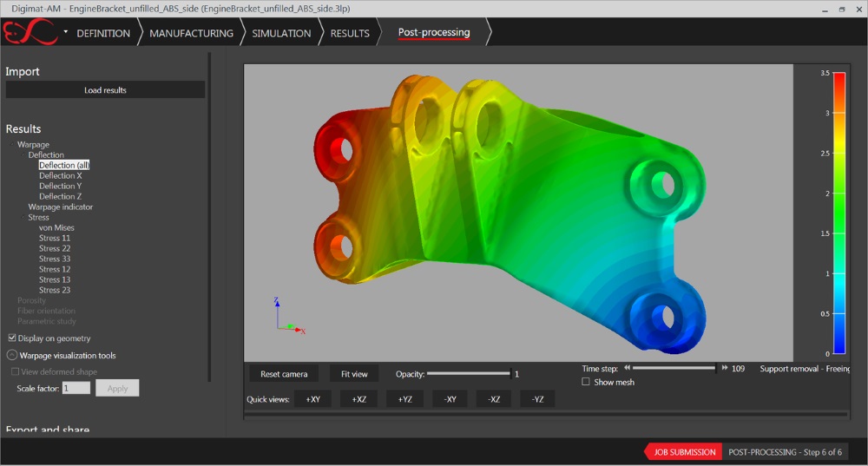This screenshot has width=868, height=466.
Task: Adjust the Opacity slider
Action: [468, 374]
